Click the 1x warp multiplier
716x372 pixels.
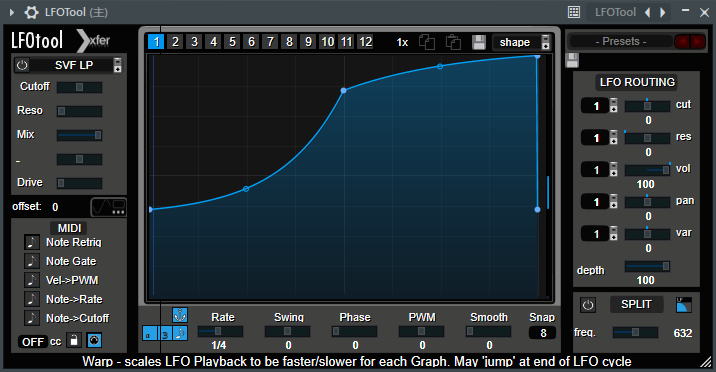click(x=402, y=42)
